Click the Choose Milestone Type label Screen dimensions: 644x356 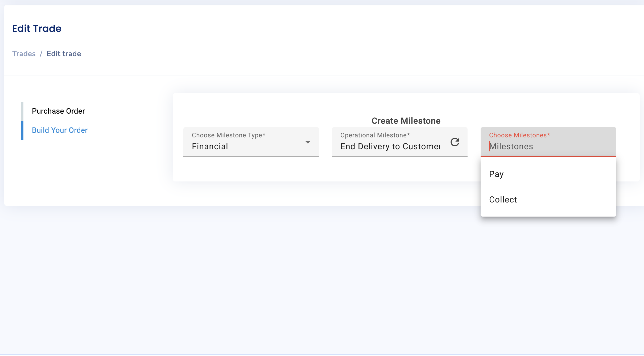click(x=228, y=135)
